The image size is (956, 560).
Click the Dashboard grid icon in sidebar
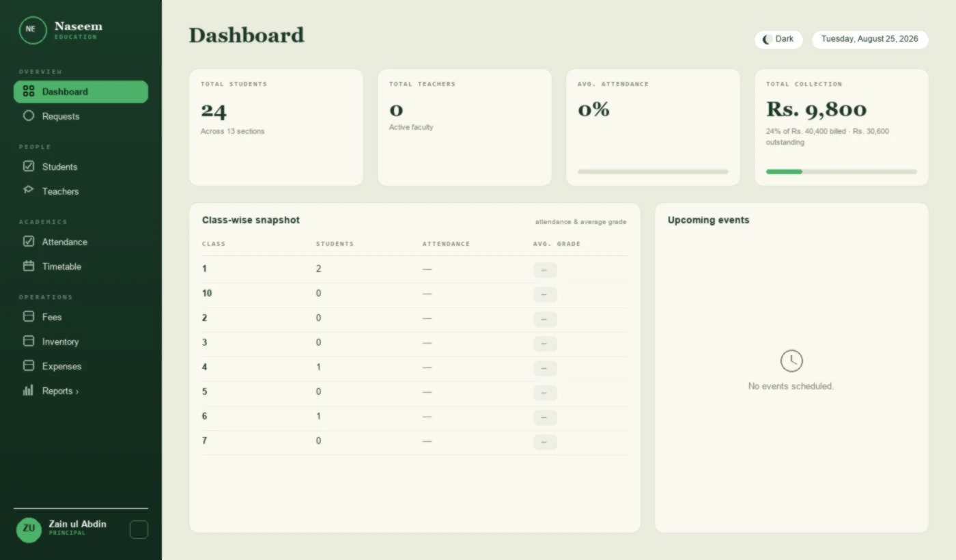click(x=29, y=92)
